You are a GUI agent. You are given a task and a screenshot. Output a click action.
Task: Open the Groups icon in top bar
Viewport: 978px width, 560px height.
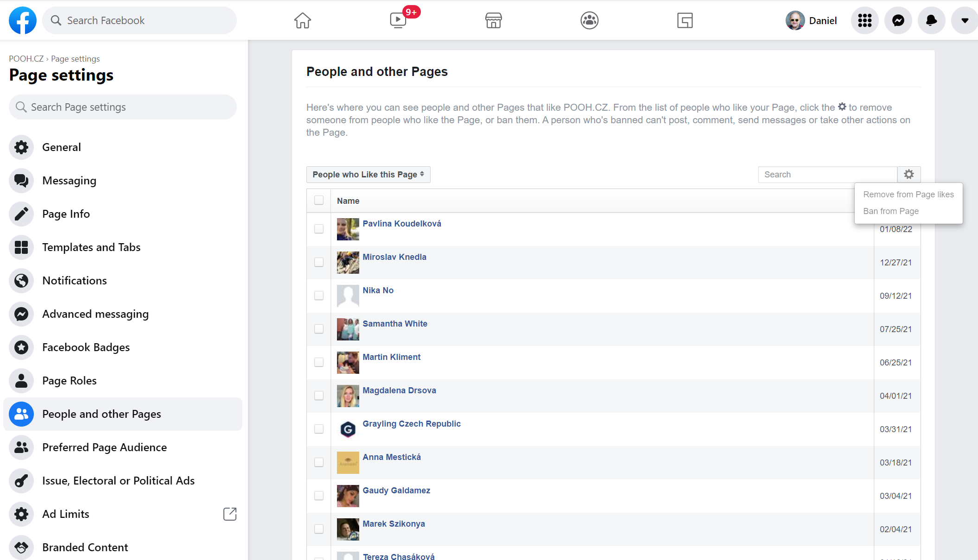pos(589,20)
